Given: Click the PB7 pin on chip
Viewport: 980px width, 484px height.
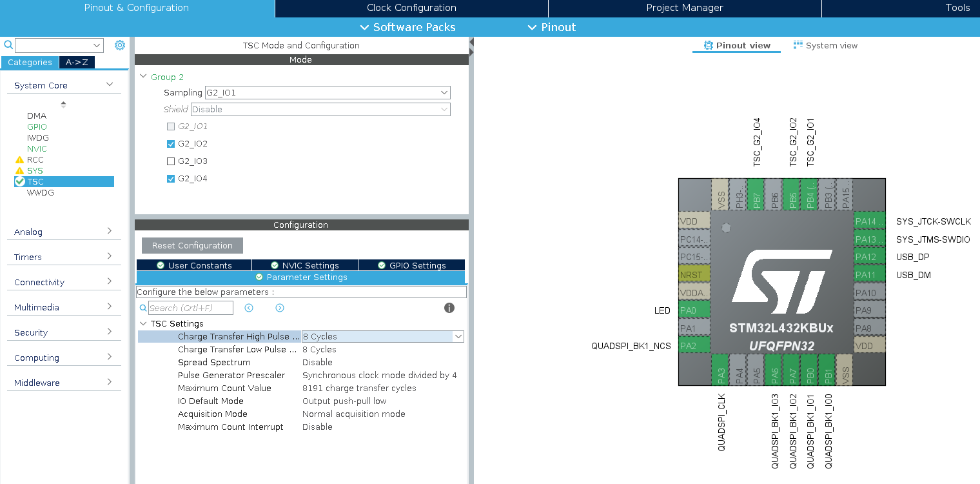Looking at the screenshot, I should tap(757, 194).
